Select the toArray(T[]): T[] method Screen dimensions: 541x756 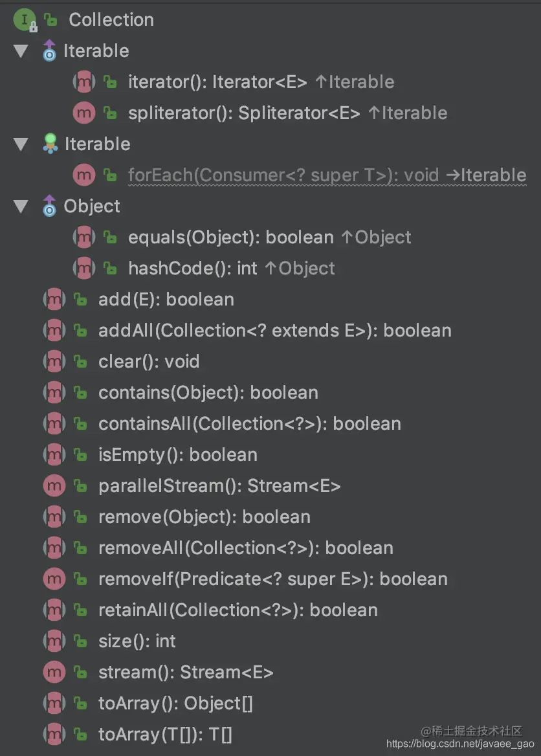coord(166,735)
